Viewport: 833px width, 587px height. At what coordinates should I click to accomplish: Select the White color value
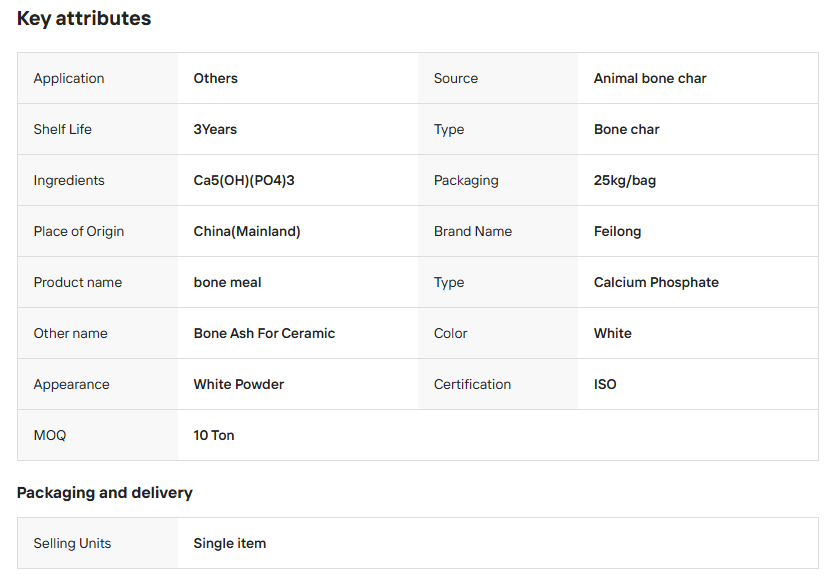point(612,333)
